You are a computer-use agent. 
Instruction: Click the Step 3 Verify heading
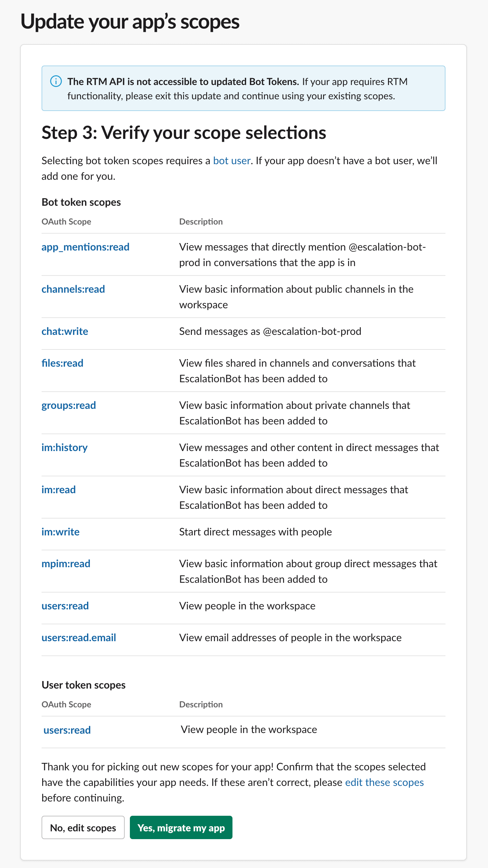click(x=184, y=132)
